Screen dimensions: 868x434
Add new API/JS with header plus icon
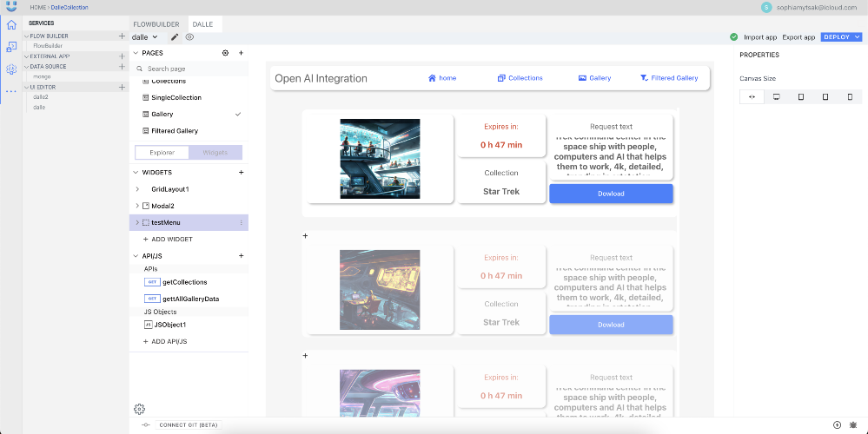coord(241,256)
